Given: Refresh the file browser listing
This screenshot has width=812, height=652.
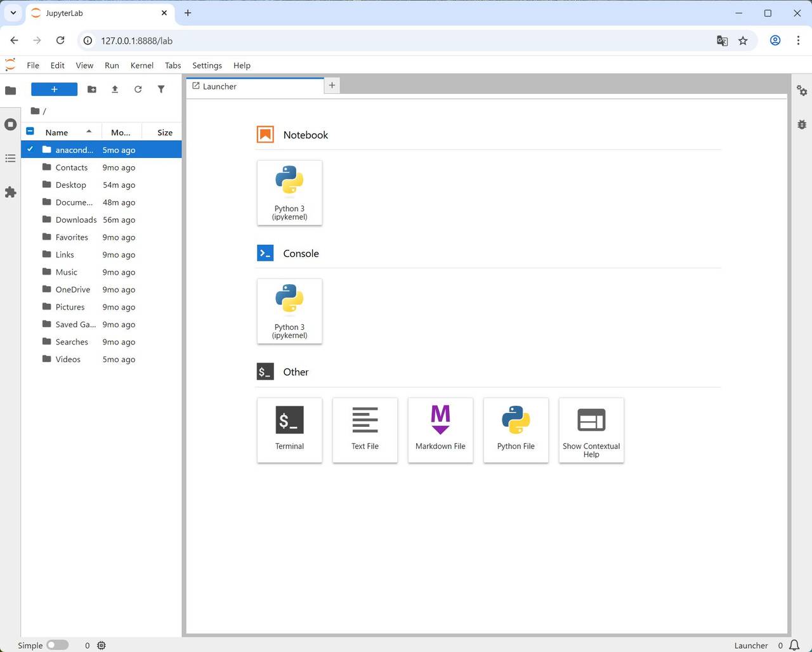Looking at the screenshot, I should [138, 89].
